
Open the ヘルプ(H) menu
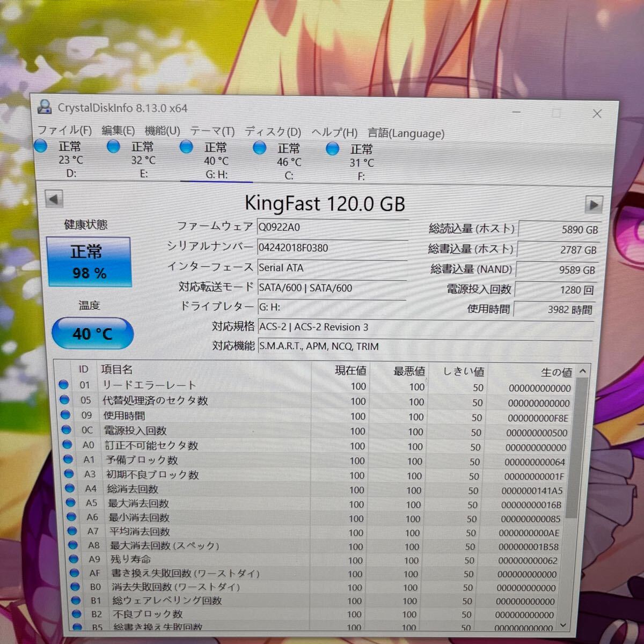coord(334,133)
